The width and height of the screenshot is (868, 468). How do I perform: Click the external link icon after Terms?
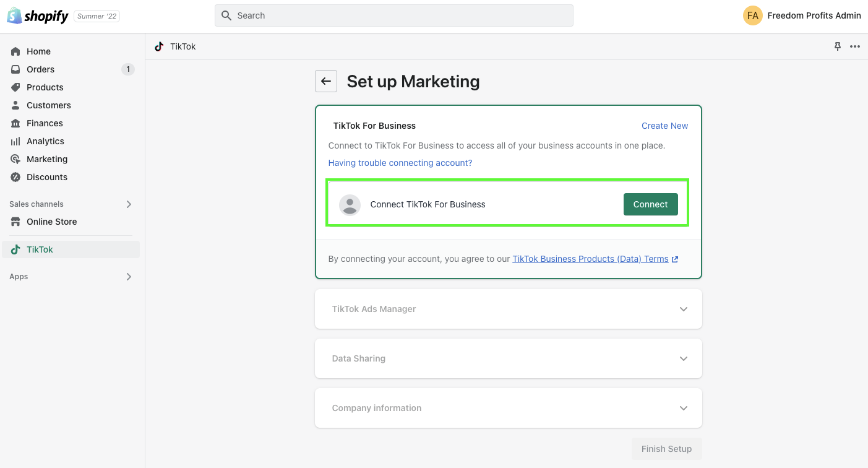pyautogui.click(x=675, y=259)
